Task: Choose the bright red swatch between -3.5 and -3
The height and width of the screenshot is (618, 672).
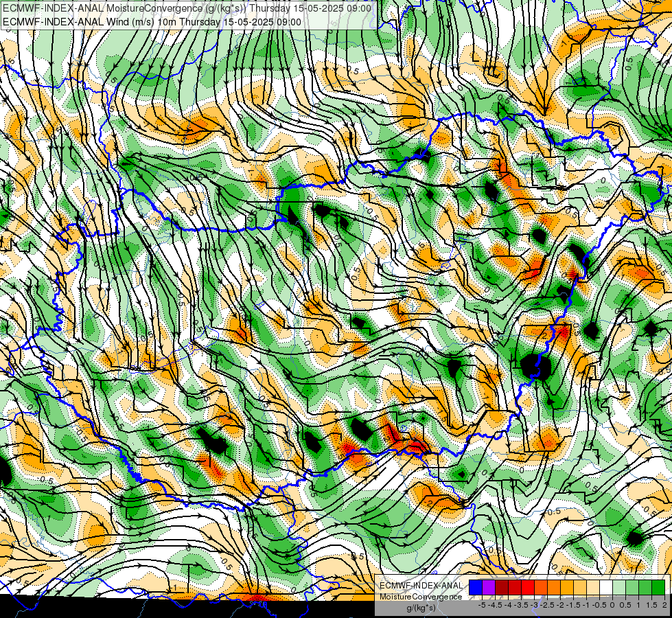Action: coord(528,587)
